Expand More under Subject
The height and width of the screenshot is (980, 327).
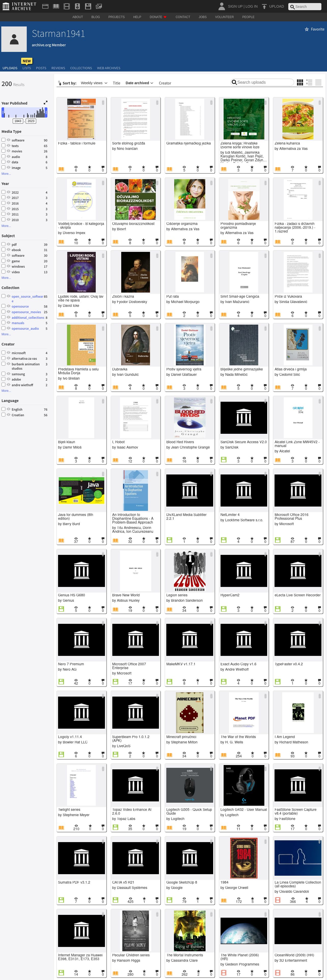6,278
